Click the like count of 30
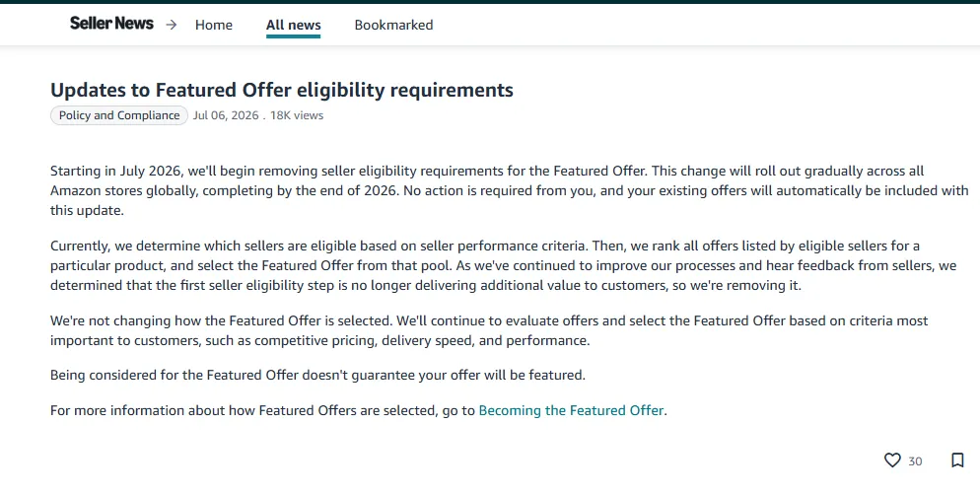980x494 pixels. [915, 461]
